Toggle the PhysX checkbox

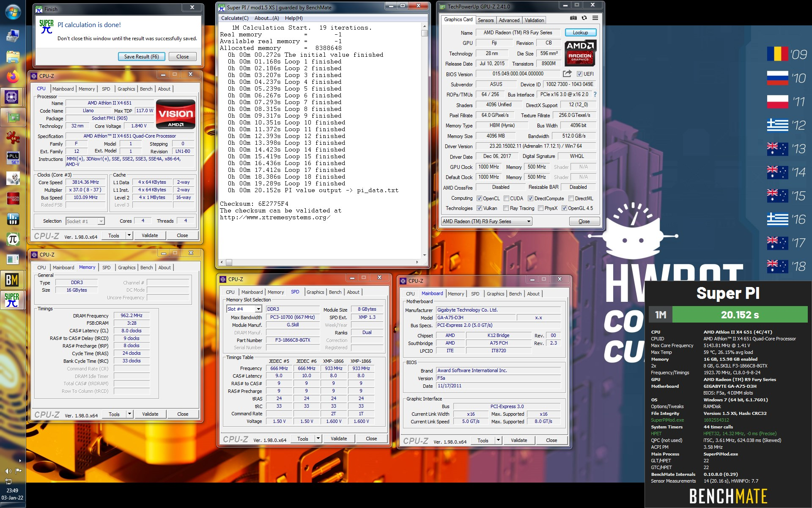[x=540, y=208]
